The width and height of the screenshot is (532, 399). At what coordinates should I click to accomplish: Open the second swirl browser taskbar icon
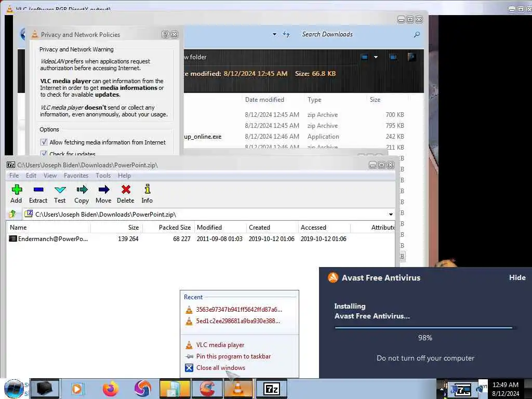(143, 389)
